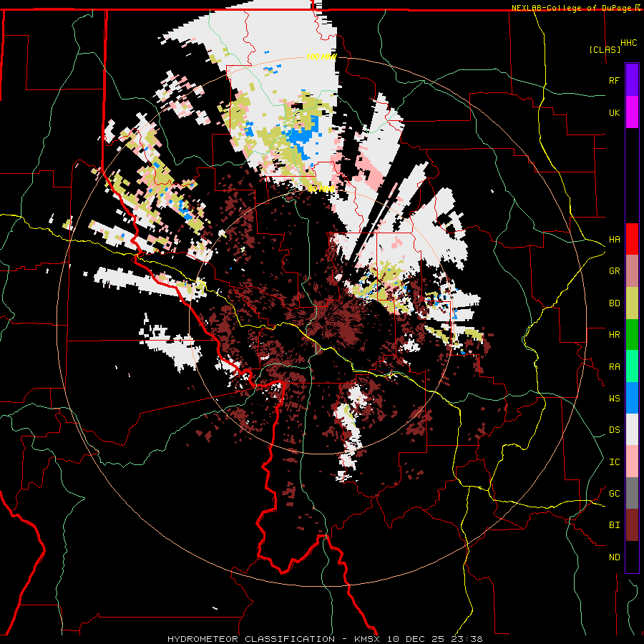
Task: Select the HR legend label
Action: [x=614, y=335]
